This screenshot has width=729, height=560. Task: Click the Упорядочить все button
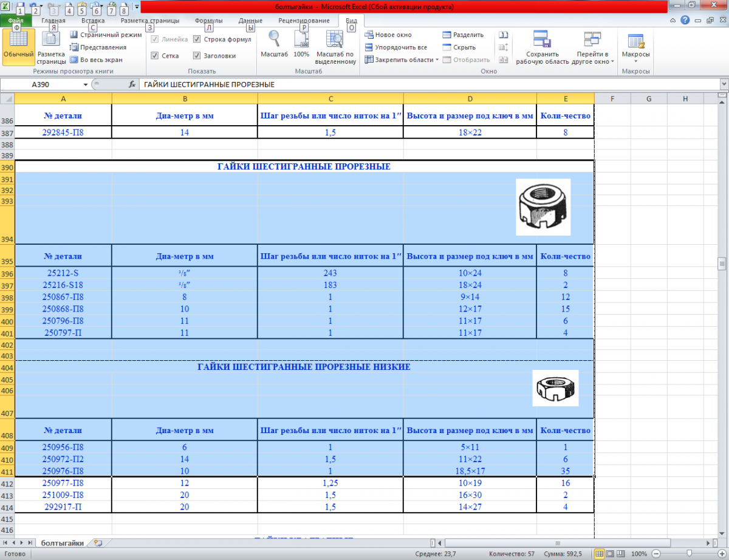coord(395,47)
